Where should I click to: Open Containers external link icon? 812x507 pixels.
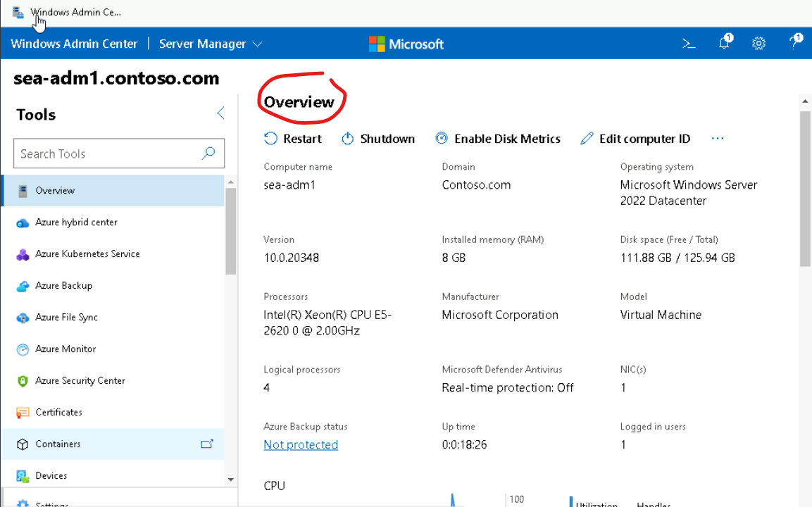207,444
